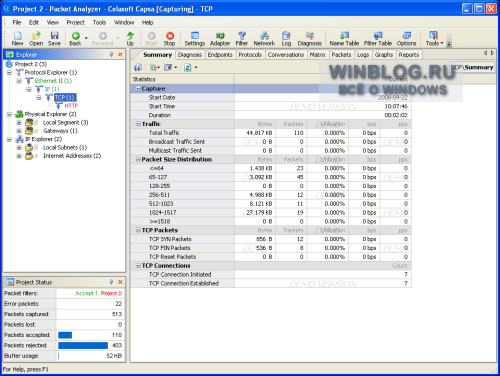Viewport: 500px width, 376px height.
Task: Click the New project toolbar icon
Action: tap(18, 39)
